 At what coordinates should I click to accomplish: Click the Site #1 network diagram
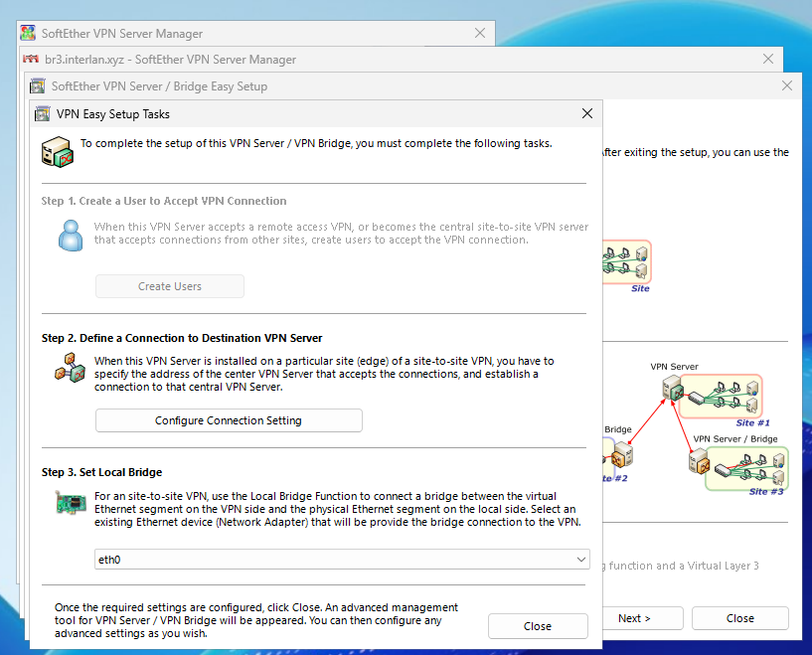721,397
